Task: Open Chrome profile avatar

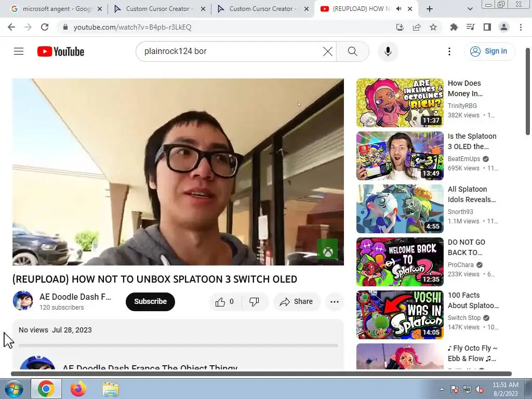Action: pos(504,27)
